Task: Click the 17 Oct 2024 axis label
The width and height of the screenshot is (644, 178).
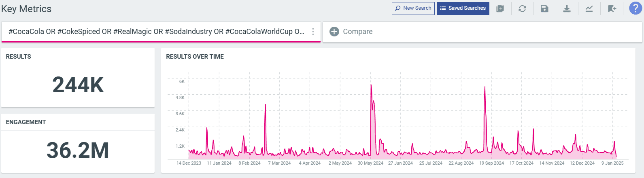Action: 521,163
